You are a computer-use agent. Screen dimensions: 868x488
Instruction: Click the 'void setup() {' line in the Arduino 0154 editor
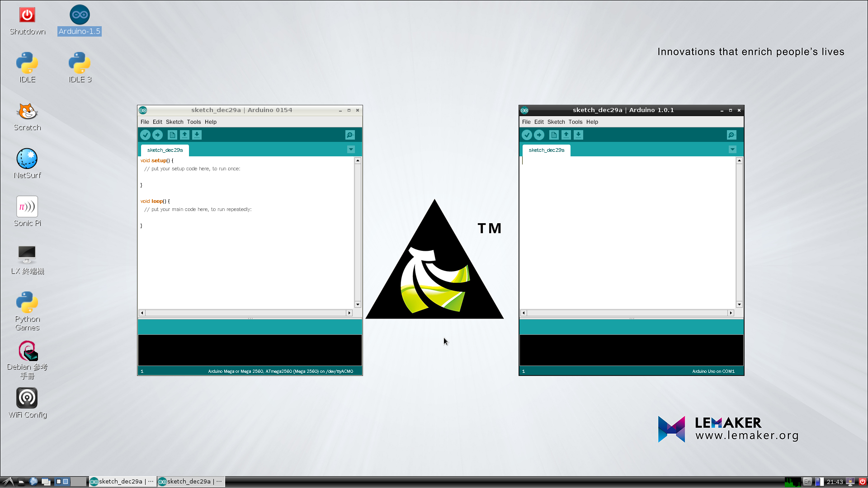[x=157, y=160]
